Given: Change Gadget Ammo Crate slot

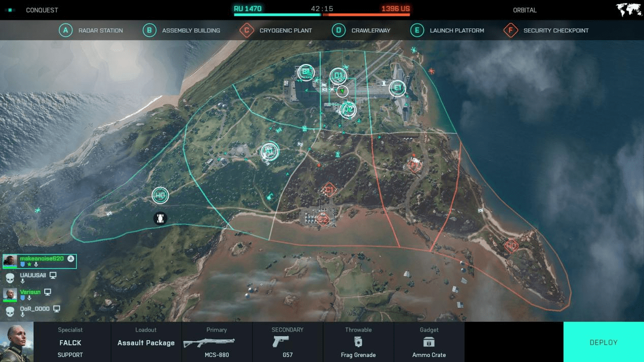Looking at the screenshot, I should coord(429,342).
